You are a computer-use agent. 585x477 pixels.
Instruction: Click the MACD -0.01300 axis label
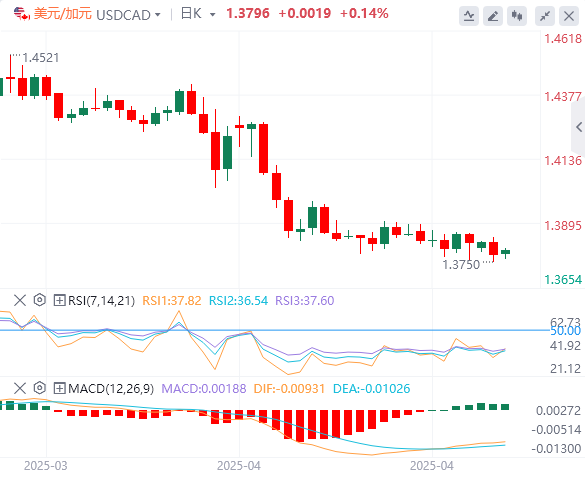[x=556, y=448]
